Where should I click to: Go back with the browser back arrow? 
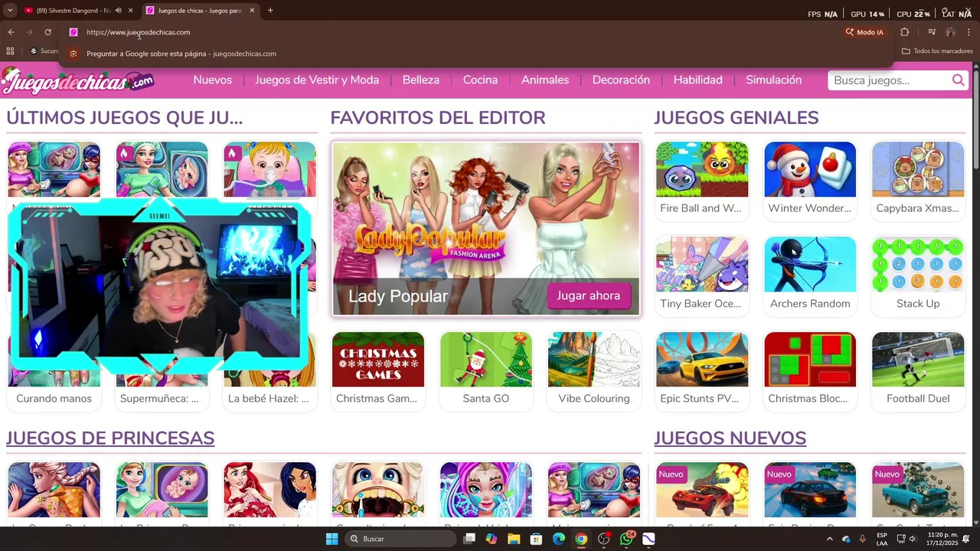coord(11,32)
